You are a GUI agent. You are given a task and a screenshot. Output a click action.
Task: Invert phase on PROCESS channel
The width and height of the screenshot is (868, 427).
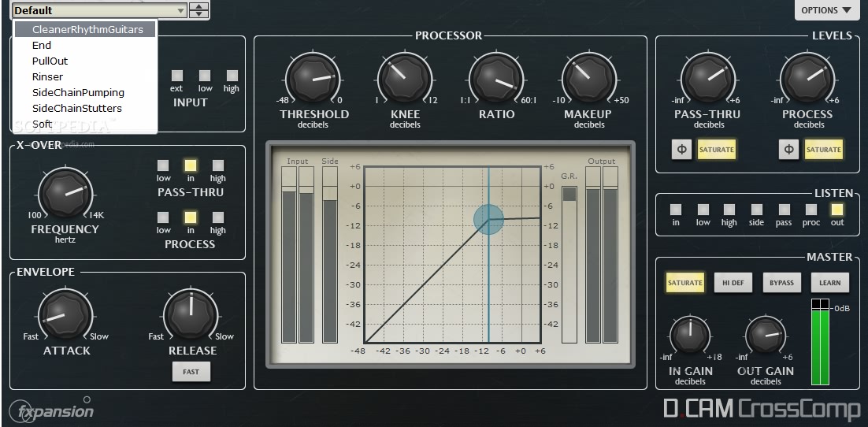pos(788,150)
